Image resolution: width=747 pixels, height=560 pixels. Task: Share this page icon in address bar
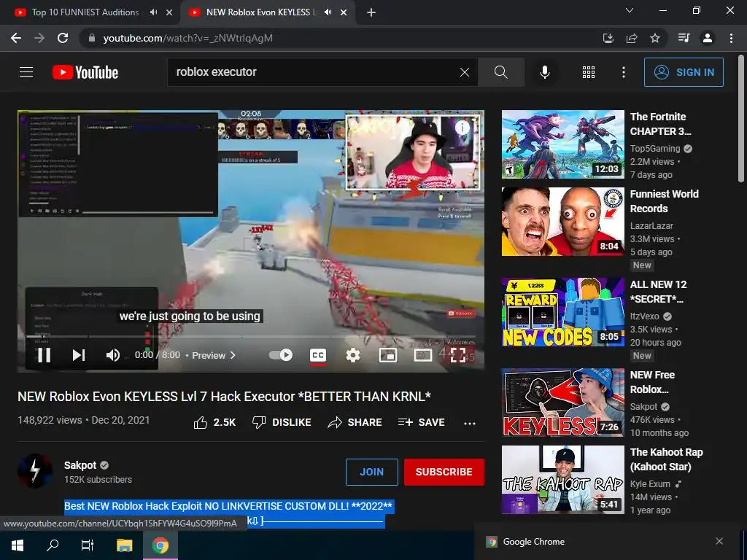pos(632,38)
